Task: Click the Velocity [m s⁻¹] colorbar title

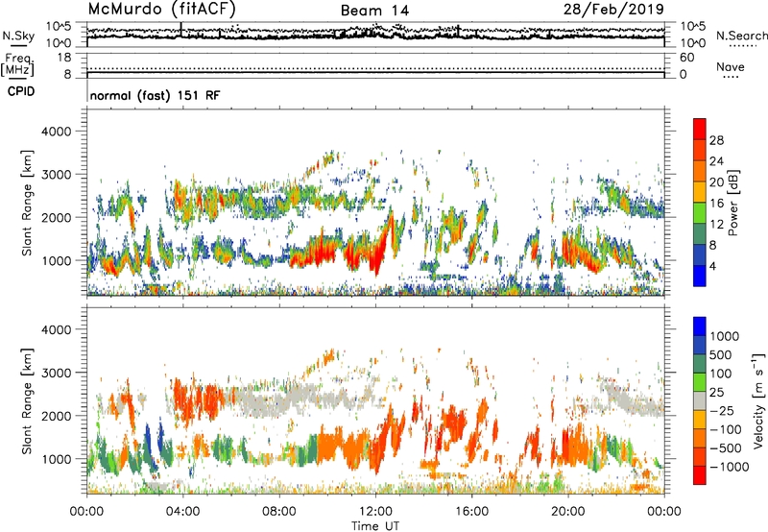Action: [x=758, y=400]
